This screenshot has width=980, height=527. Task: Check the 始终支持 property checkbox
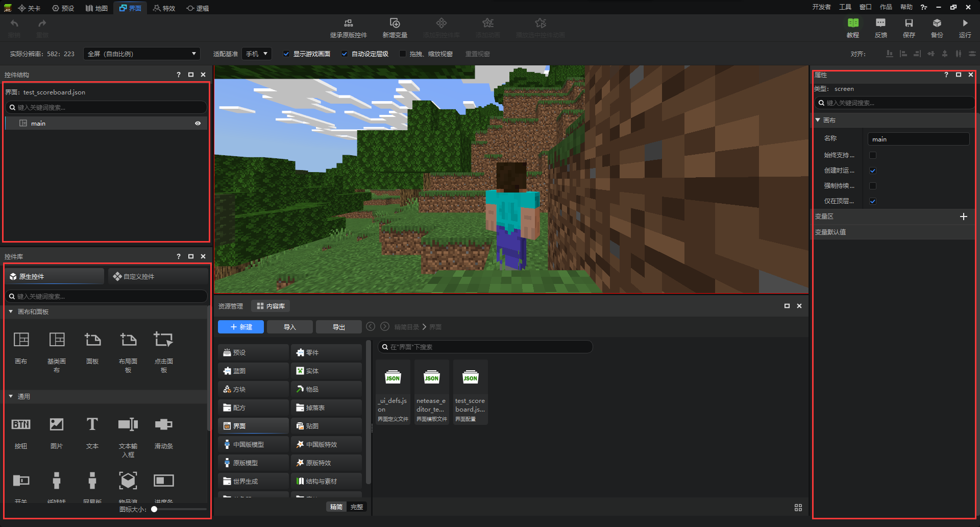pyautogui.click(x=873, y=155)
